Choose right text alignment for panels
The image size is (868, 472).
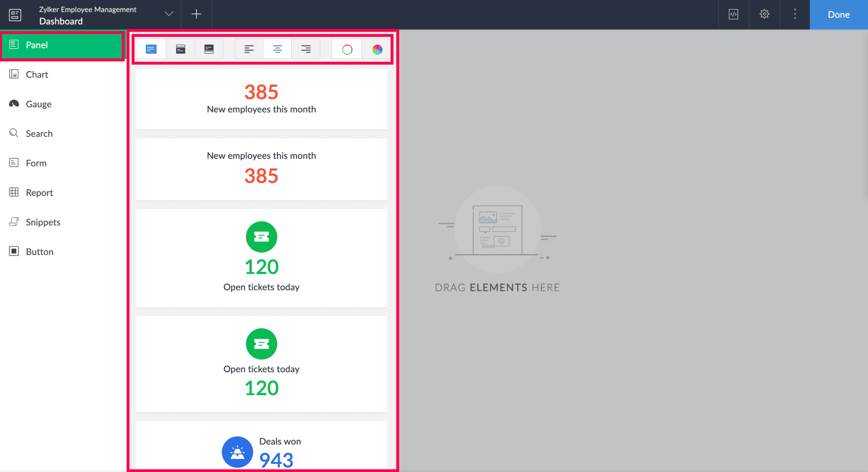(306, 49)
